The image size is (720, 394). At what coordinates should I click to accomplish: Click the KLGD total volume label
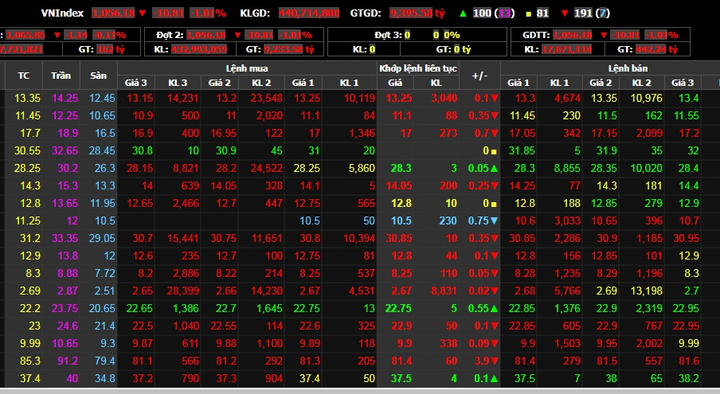coord(255,13)
